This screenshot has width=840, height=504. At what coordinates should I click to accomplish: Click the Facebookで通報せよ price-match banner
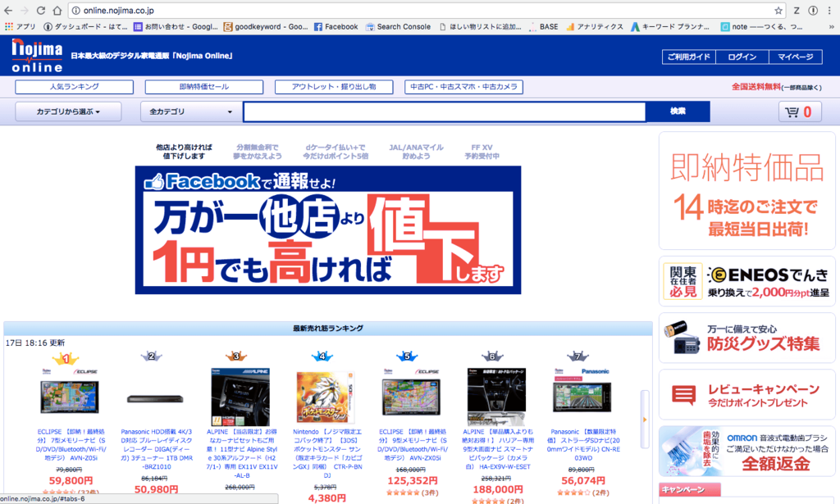tap(328, 230)
